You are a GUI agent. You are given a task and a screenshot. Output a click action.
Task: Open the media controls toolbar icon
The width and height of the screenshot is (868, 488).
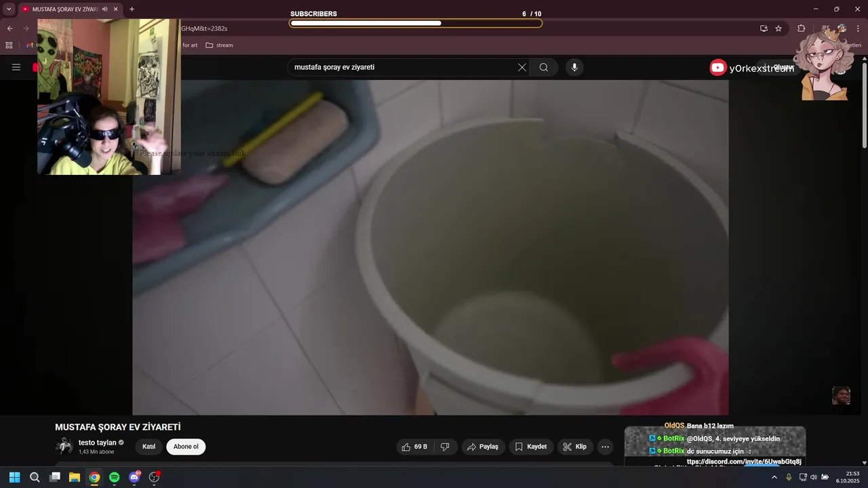825,28
